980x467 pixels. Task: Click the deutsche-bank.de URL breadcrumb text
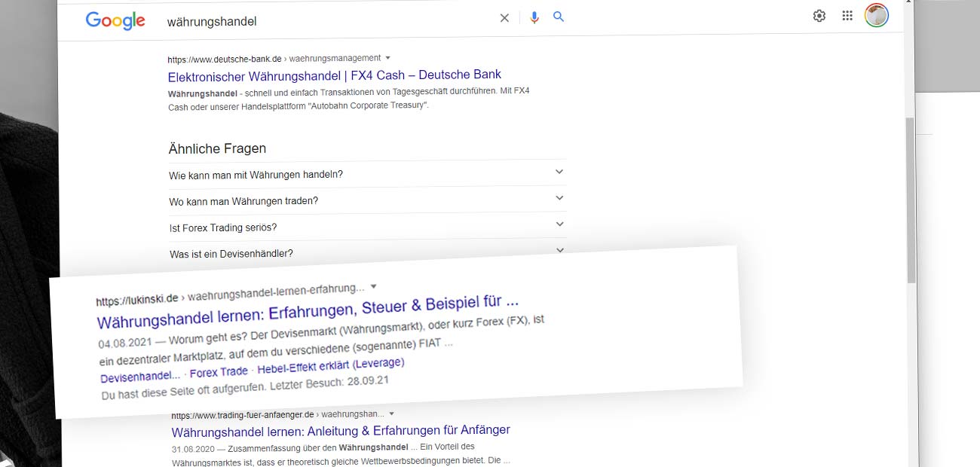[274, 58]
